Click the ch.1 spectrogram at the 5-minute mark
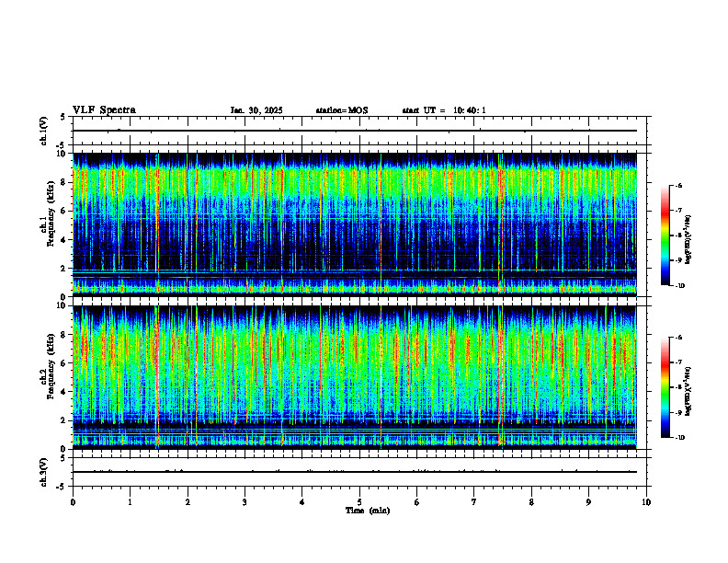 pyautogui.click(x=359, y=224)
